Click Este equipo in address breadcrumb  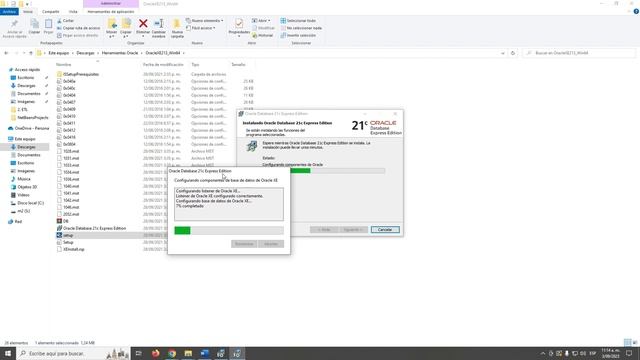(x=59, y=53)
